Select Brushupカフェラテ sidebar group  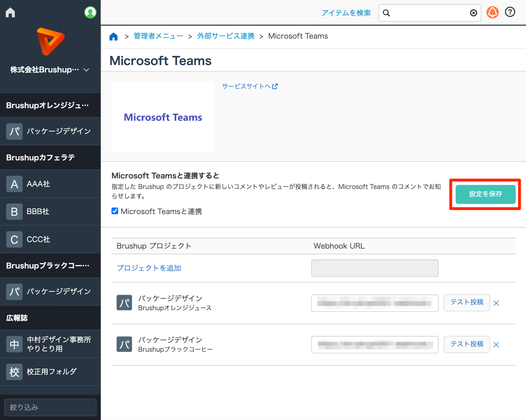click(x=50, y=158)
